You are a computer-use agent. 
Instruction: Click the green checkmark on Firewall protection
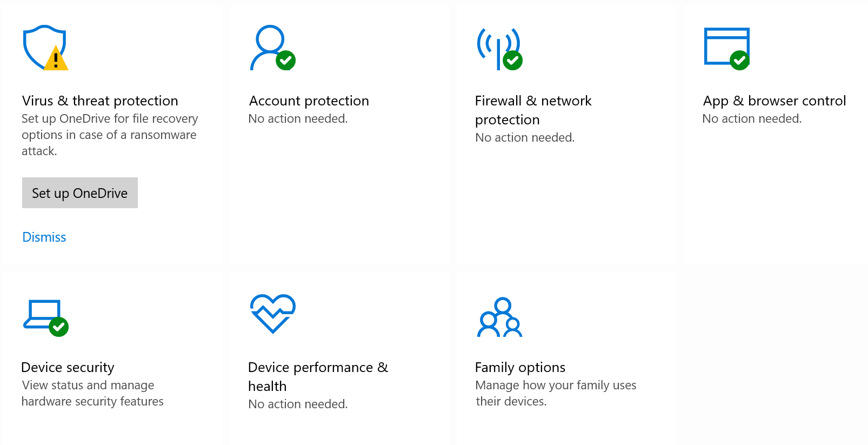(512, 61)
